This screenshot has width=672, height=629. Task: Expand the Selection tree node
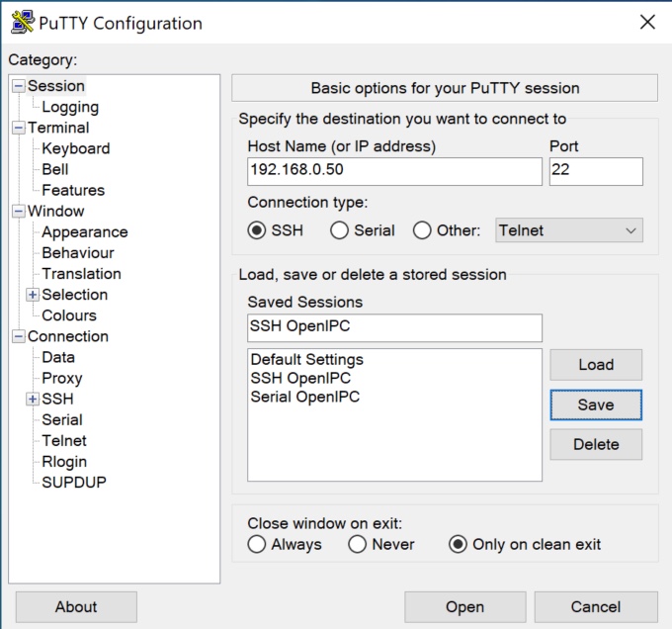click(33, 295)
